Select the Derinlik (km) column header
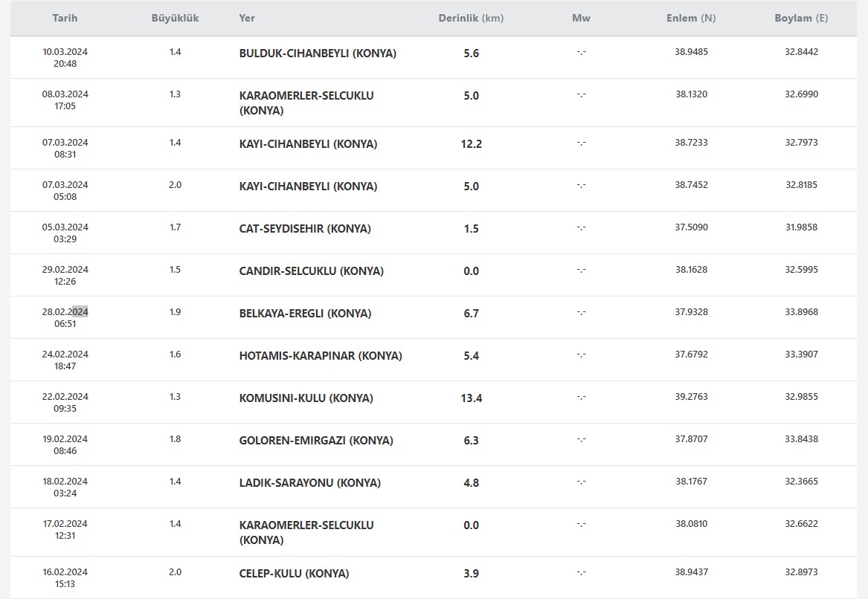 point(471,19)
